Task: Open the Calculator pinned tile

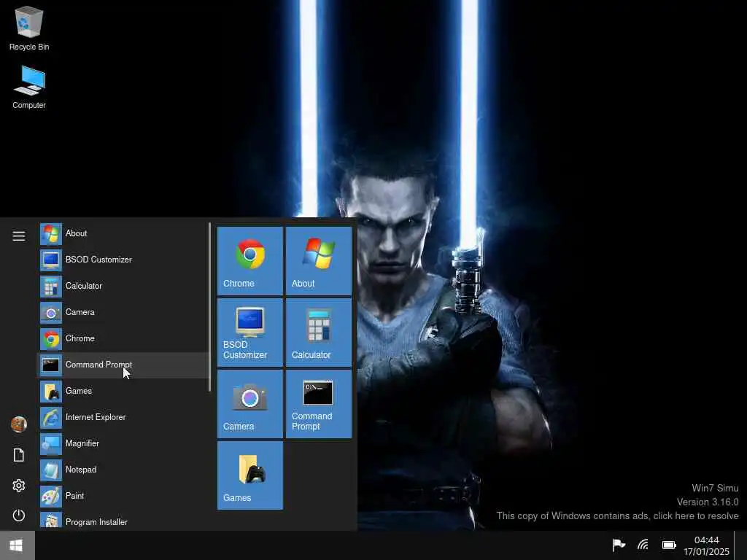Action: (x=319, y=332)
